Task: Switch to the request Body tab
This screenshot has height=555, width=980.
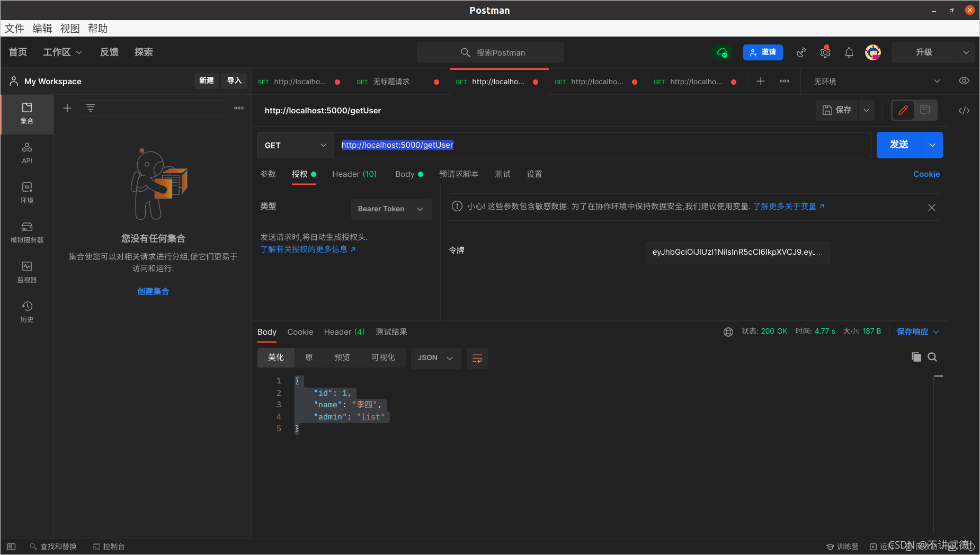Action: 409,174
